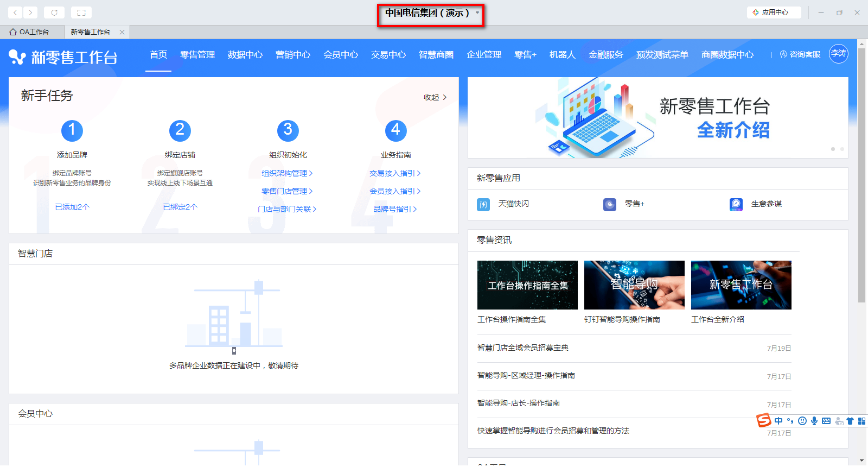Switch banner using the first carousel dot

coord(833,149)
